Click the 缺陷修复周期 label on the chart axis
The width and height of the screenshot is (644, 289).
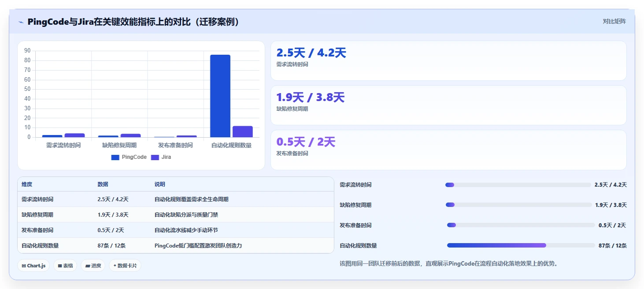tap(119, 145)
